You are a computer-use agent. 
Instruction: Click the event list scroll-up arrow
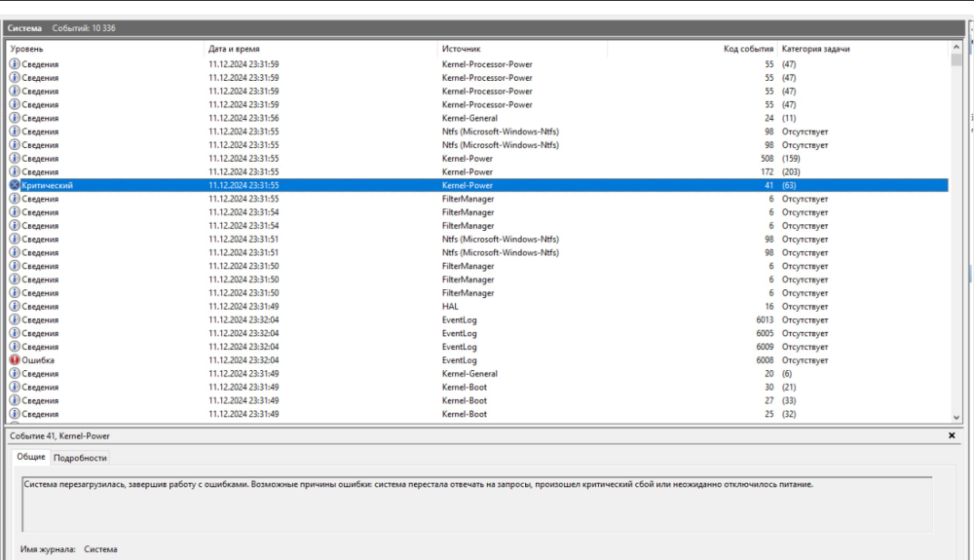(x=956, y=47)
